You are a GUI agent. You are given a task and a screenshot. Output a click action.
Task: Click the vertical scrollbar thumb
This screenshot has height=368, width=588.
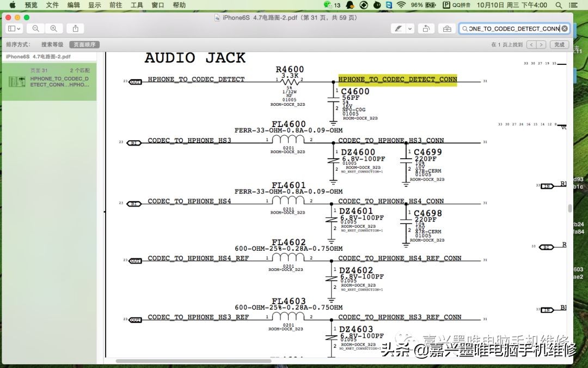pos(570,208)
